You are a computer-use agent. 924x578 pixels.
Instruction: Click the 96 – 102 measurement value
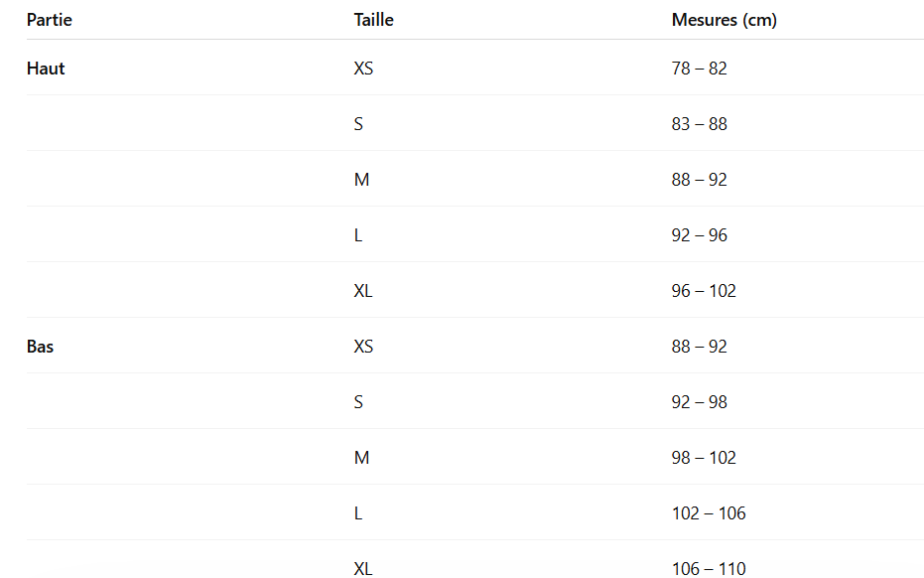click(704, 291)
